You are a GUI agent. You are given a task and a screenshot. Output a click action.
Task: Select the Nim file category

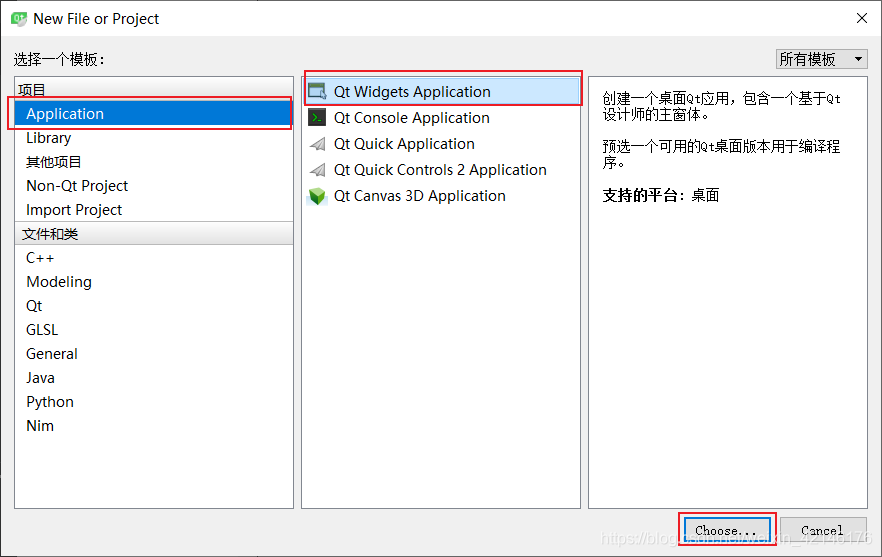[x=154, y=426]
